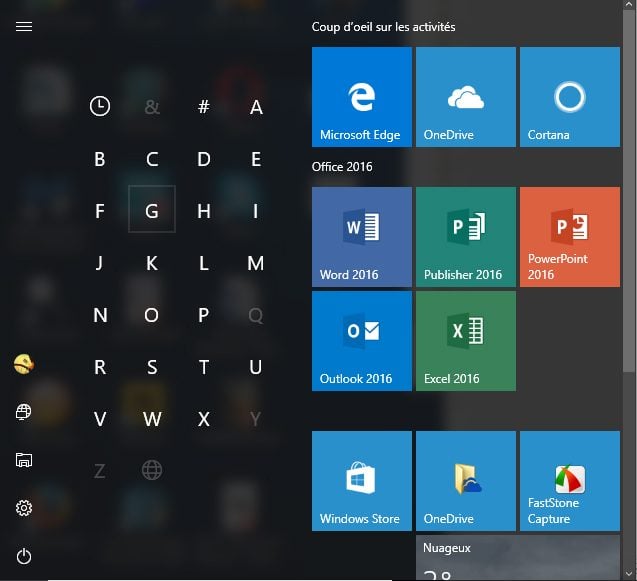637x581 pixels.
Task: Select letter C in the index
Action: click(152, 158)
